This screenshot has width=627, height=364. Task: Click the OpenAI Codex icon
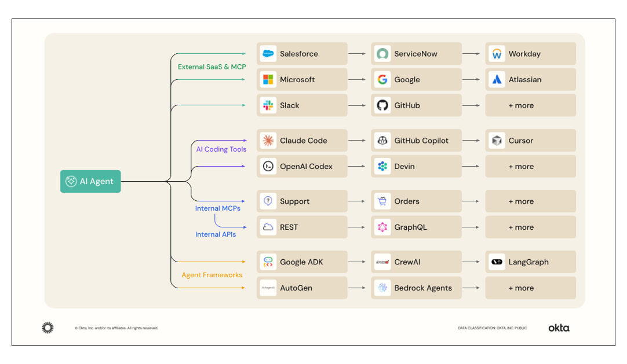pyautogui.click(x=268, y=167)
